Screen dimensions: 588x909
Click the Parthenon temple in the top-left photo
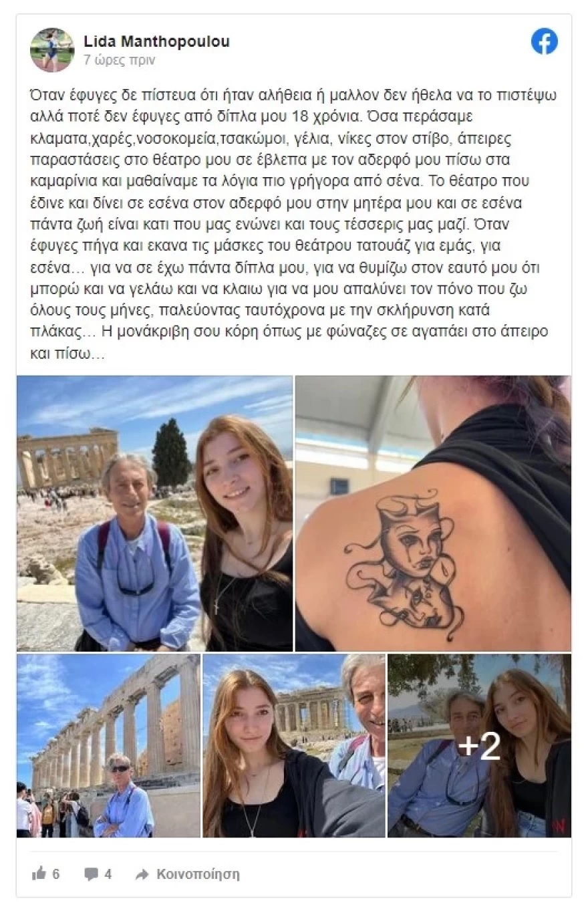(x=67, y=458)
